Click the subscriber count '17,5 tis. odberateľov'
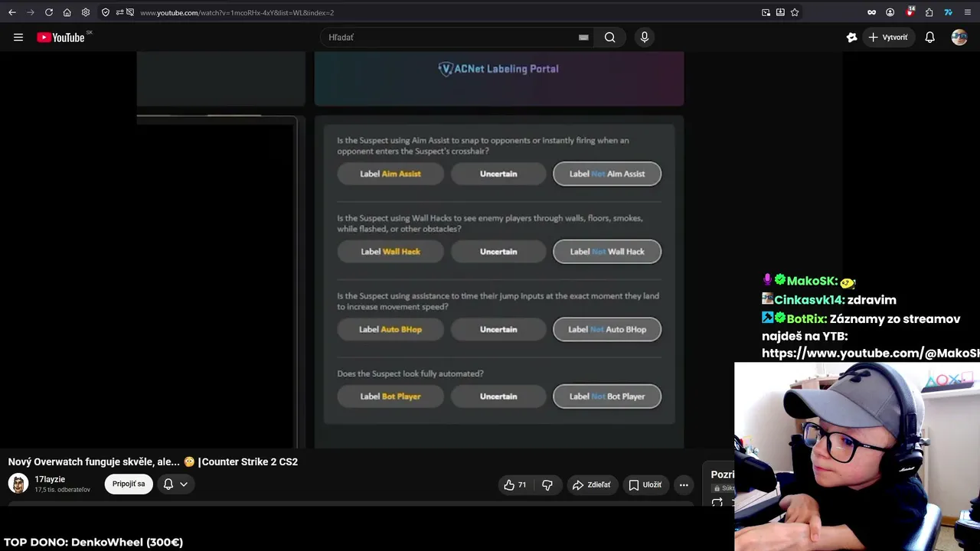 coord(62,490)
